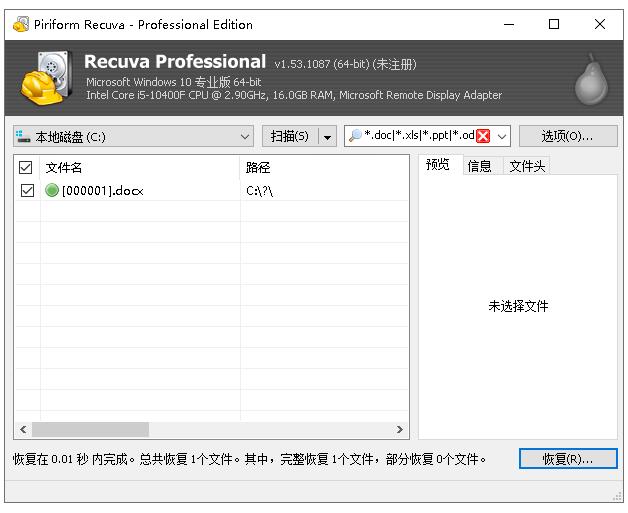The height and width of the screenshot is (513, 628).
Task: Start scan with 扫描(S) button
Action: pyautogui.click(x=290, y=137)
